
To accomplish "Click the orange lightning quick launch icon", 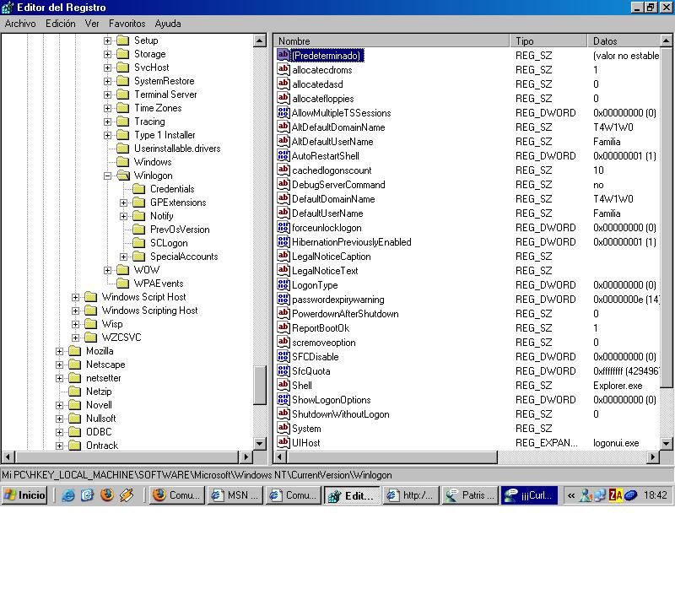I will [x=127, y=495].
